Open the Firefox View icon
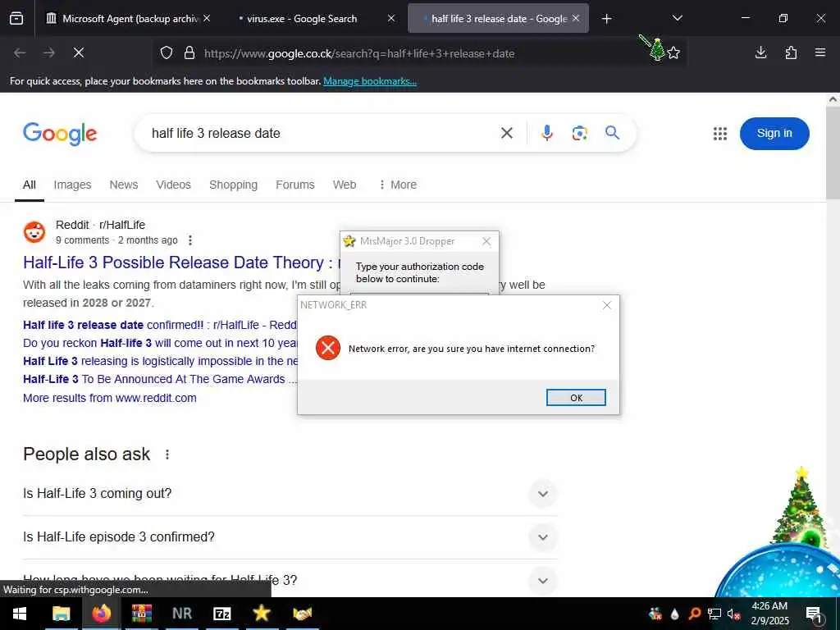Viewport: 840px width, 630px height. [x=16, y=19]
